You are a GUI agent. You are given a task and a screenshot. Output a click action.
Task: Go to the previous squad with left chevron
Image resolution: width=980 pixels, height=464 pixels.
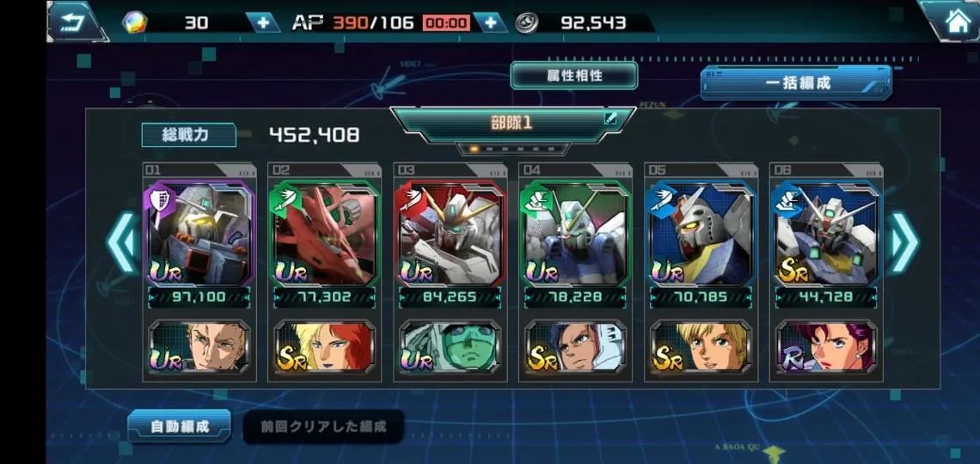coord(122,243)
